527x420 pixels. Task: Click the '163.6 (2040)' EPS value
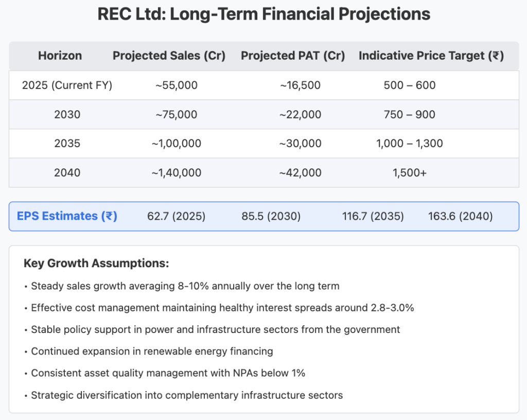tap(461, 216)
